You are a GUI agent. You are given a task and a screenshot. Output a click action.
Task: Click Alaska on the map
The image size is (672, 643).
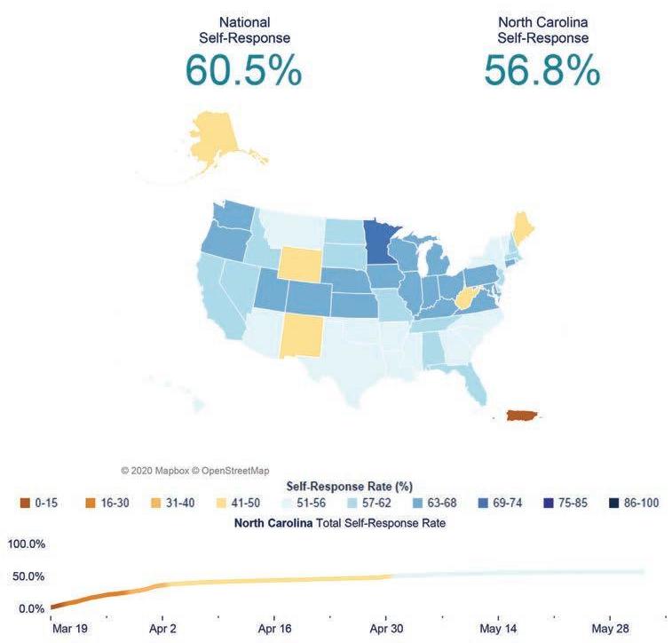pos(212,137)
